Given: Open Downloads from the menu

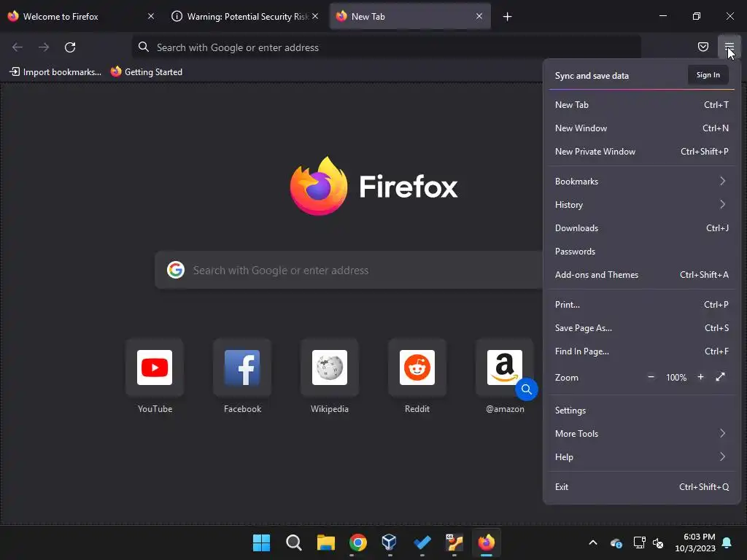Looking at the screenshot, I should 641,228.
